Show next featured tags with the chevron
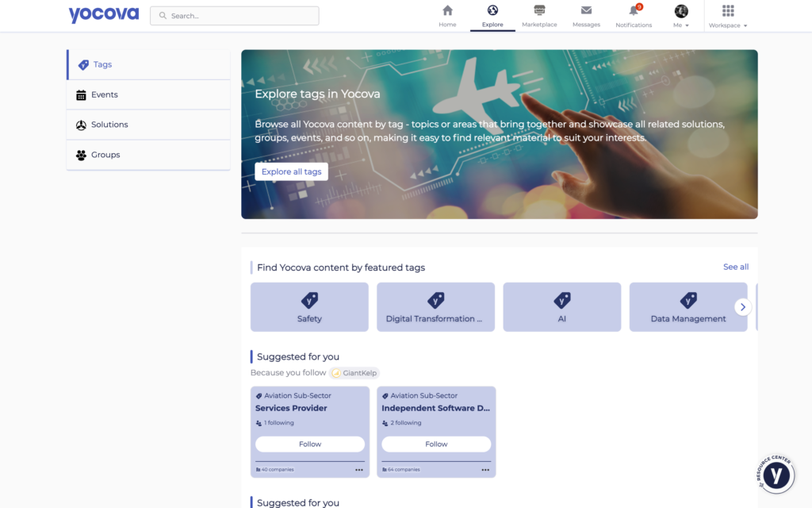 click(742, 307)
